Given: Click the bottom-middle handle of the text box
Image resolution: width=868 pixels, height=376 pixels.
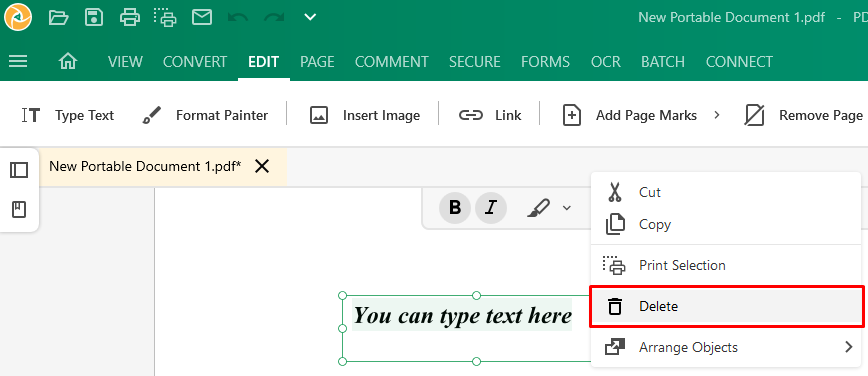Looking at the screenshot, I should point(476,362).
